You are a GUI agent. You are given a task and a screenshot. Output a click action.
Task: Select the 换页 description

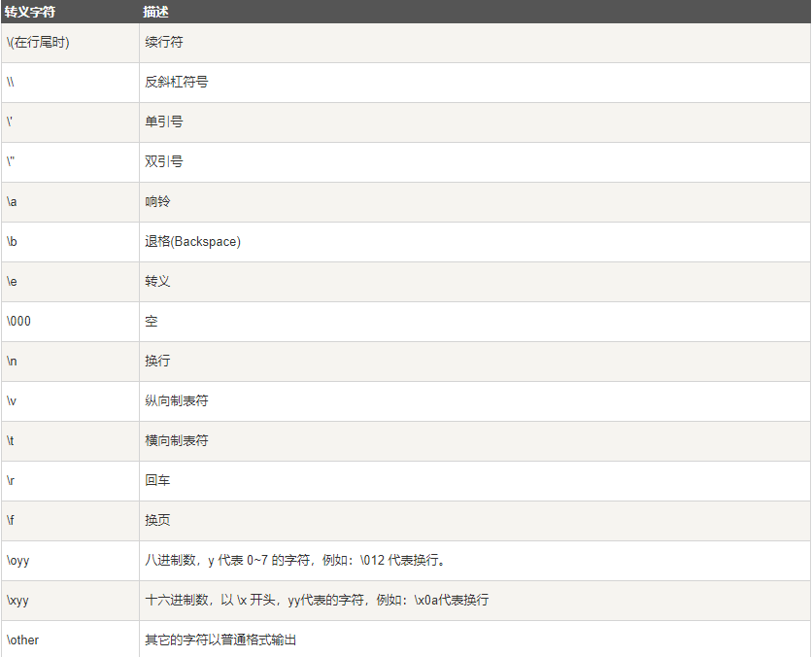tap(157, 521)
